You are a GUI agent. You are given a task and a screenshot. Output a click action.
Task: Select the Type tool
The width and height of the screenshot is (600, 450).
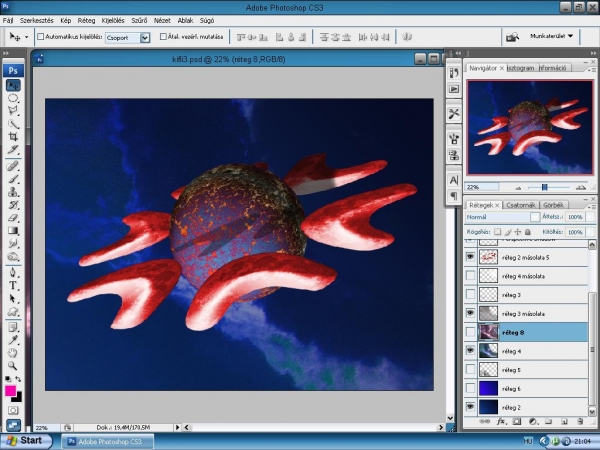[x=13, y=285]
